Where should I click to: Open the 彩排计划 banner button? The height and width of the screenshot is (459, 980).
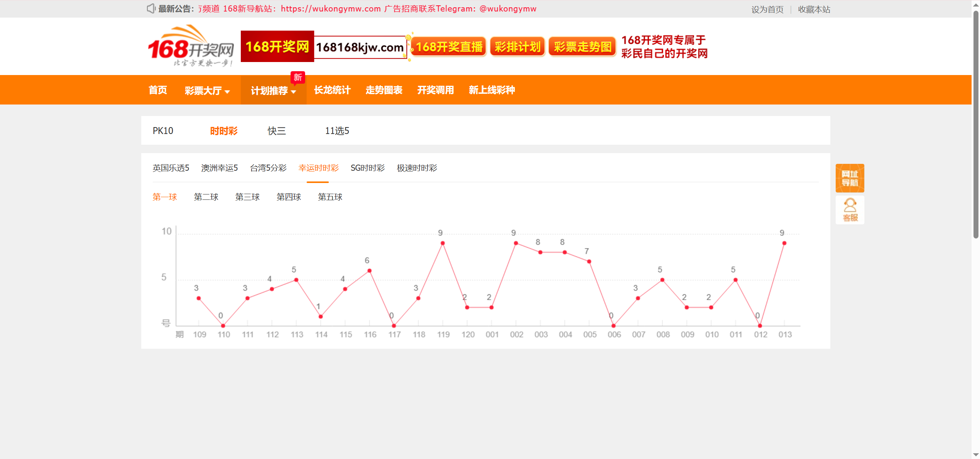517,47
